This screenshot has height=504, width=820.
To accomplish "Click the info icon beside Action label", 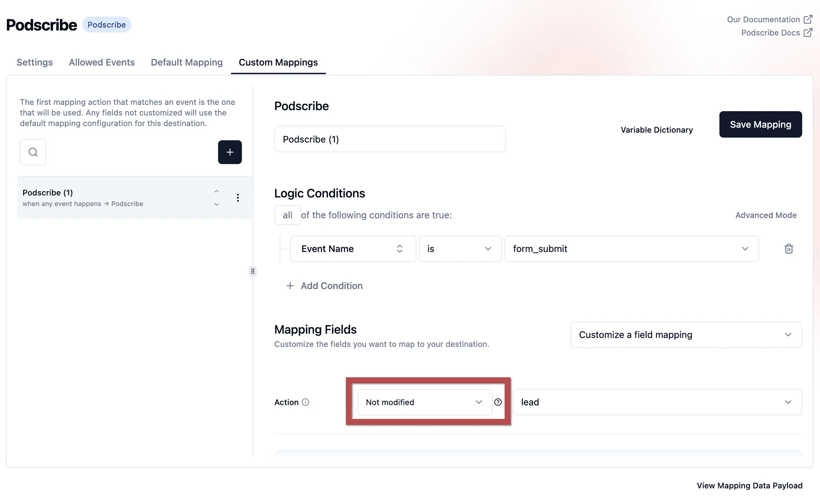I will [305, 402].
